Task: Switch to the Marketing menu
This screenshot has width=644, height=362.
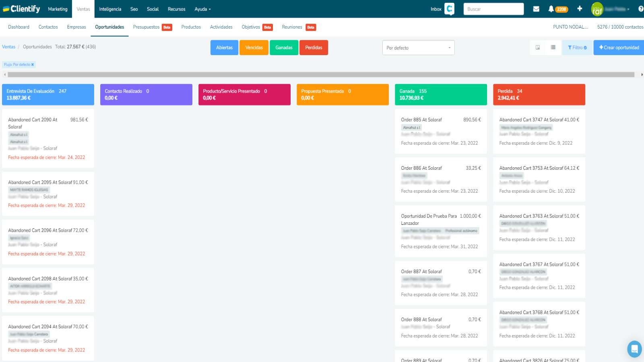Action: 58,9
